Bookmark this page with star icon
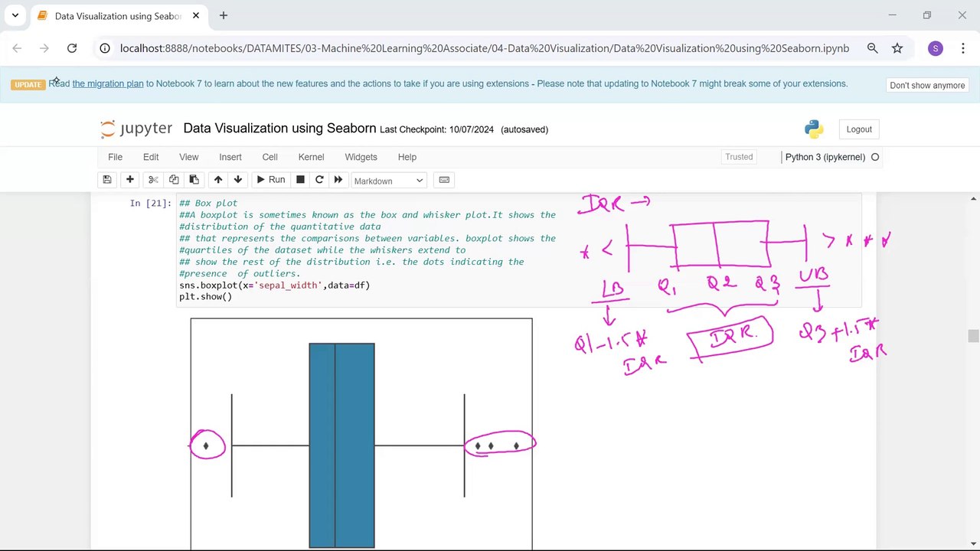The image size is (980, 551). click(x=897, y=48)
